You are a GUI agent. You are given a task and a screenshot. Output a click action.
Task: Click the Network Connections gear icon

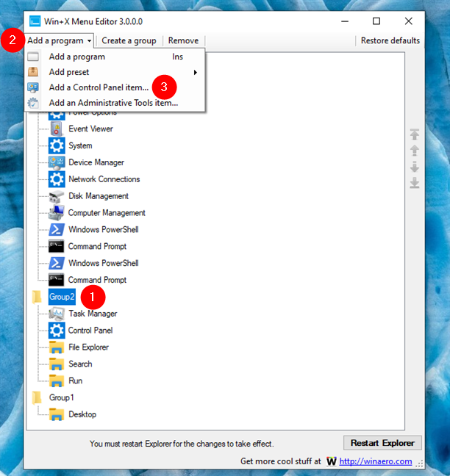(x=57, y=179)
